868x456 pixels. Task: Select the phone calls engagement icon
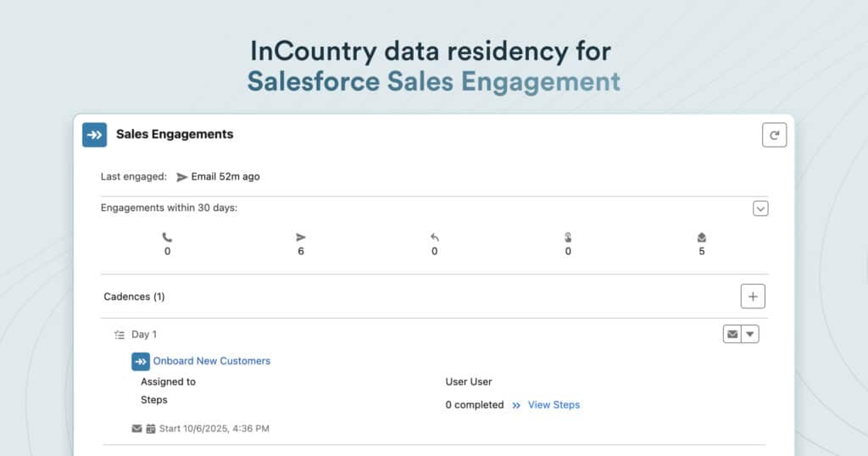167,238
